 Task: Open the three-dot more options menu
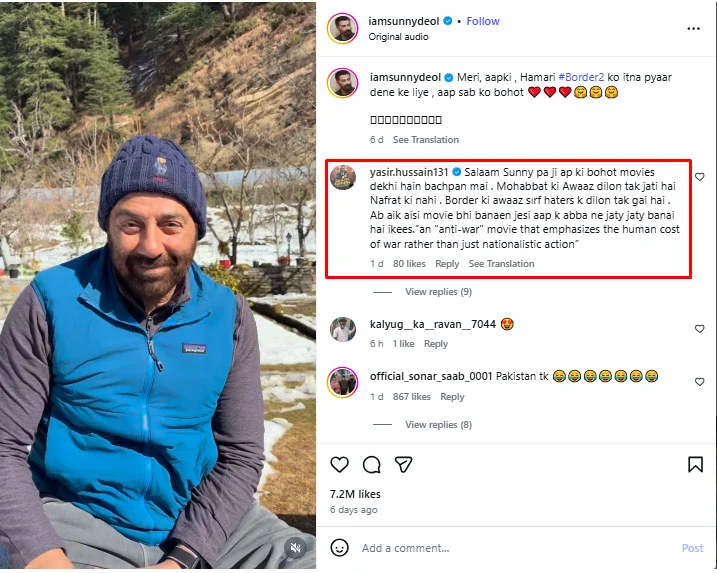pyautogui.click(x=694, y=29)
